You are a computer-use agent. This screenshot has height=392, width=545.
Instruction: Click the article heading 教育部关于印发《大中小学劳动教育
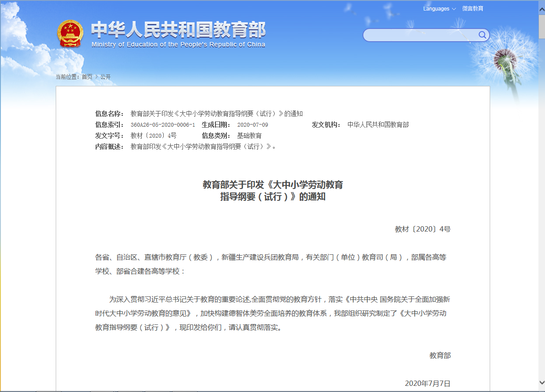pos(272,185)
